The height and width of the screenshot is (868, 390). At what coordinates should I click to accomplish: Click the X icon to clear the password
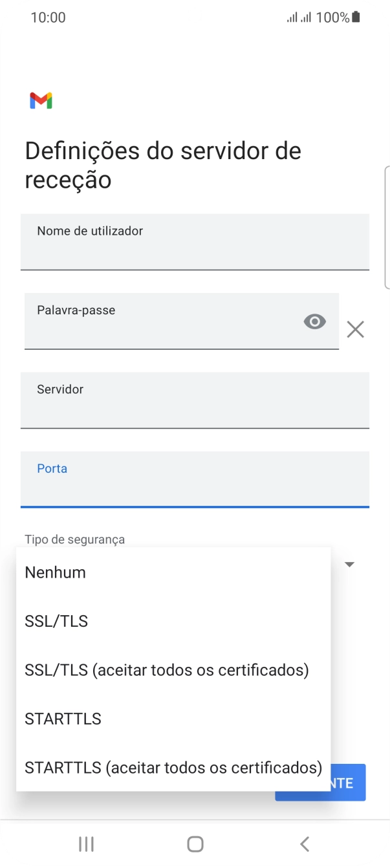coord(355,330)
